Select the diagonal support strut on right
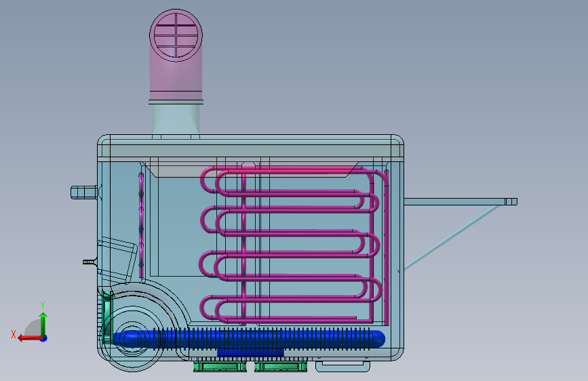 [452, 237]
